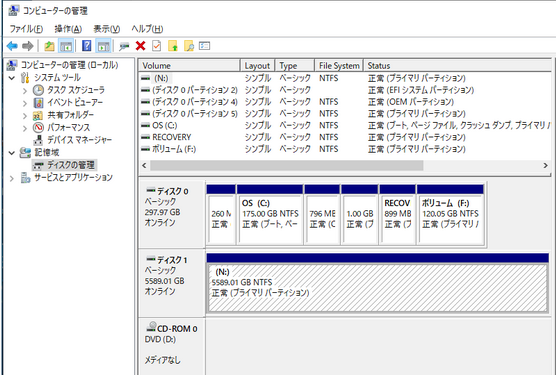Select the OS (C:) 175.00 GB partition block
Screen dimensions: 556x375
pos(270,214)
